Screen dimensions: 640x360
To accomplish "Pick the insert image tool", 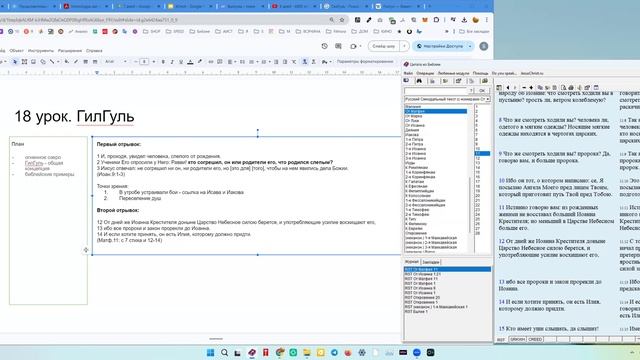I will [33, 62].
